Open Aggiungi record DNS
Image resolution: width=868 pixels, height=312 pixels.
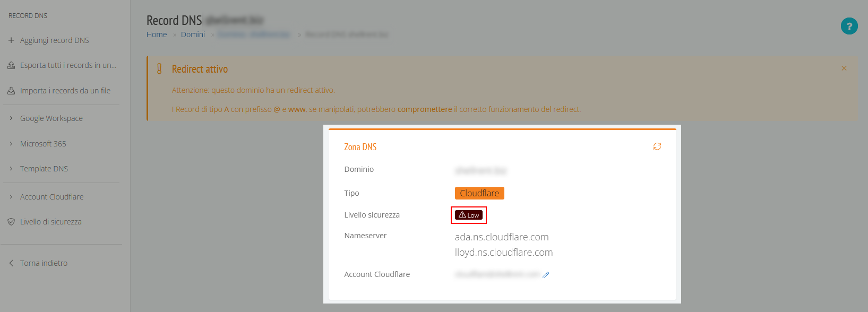tap(55, 40)
